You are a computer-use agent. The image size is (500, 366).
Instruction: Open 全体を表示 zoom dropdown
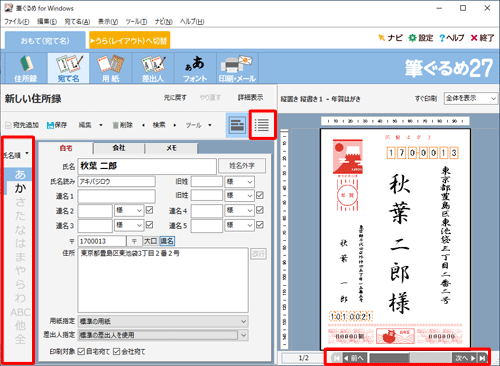(471, 98)
